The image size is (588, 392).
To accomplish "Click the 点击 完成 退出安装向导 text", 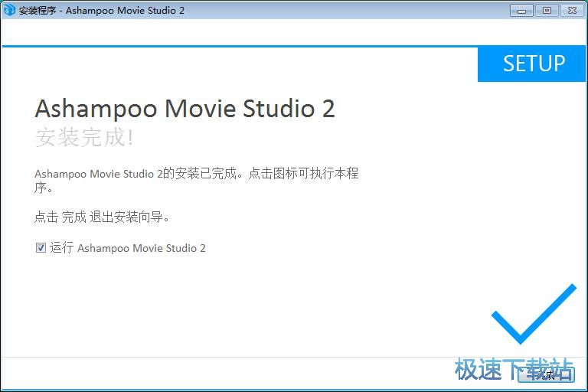I will click(x=102, y=217).
